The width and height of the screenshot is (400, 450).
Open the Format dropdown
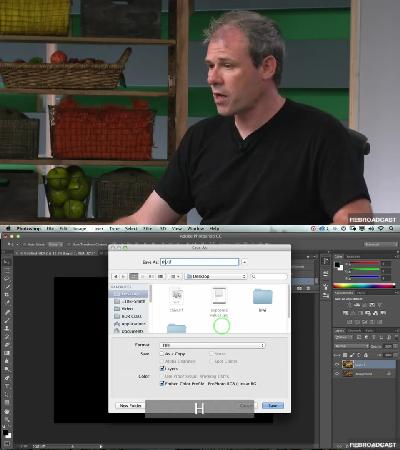coord(212,345)
